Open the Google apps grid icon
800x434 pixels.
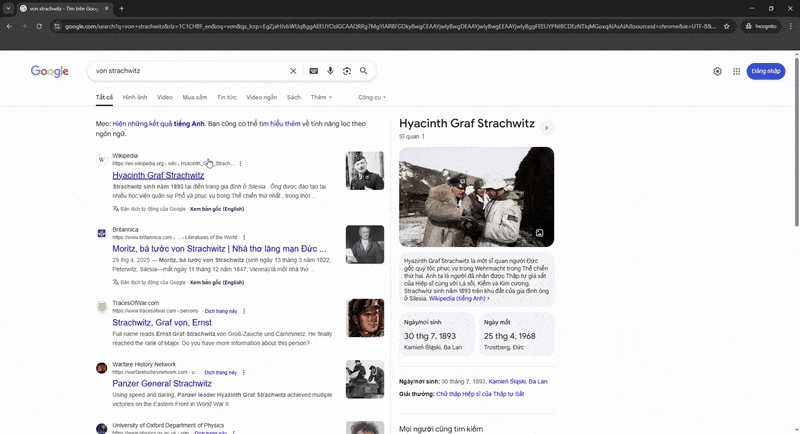point(736,71)
